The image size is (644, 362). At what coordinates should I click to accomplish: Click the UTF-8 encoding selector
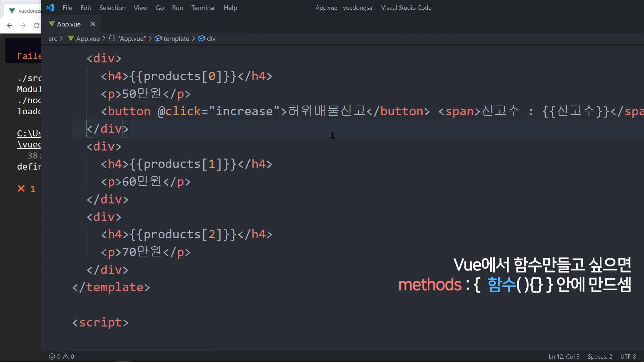pyautogui.click(x=628, y=356)
